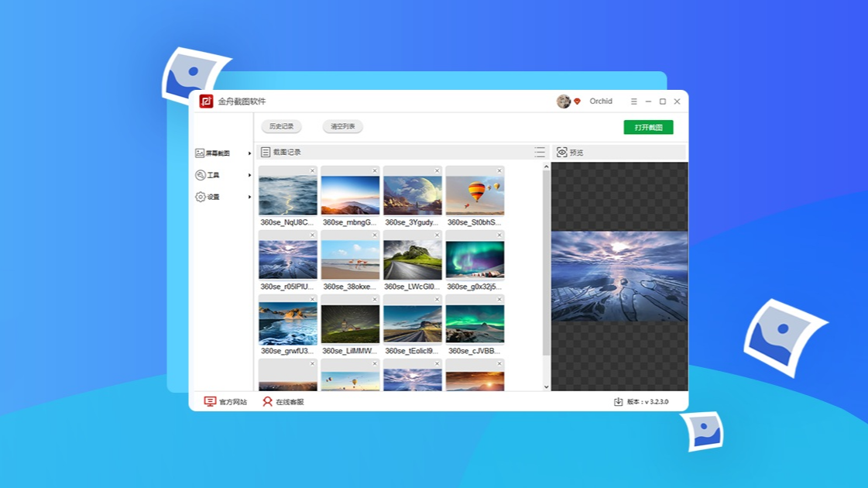The width and height of the screenshot is (868, 488).
Task: Click the Orchid username
Action: click(x=601, y=101)
